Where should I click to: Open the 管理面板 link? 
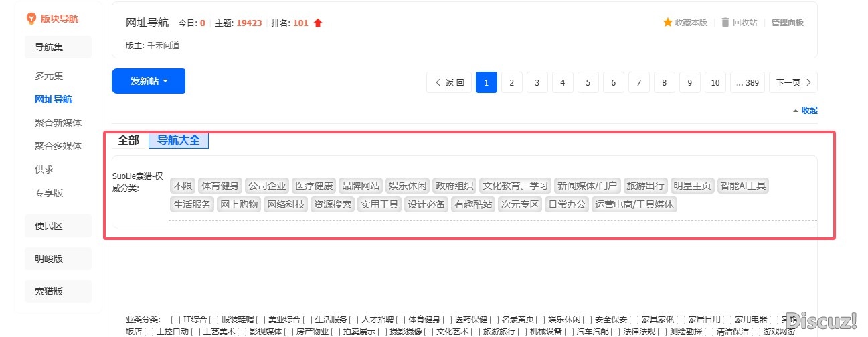click(x=788, y=22)
